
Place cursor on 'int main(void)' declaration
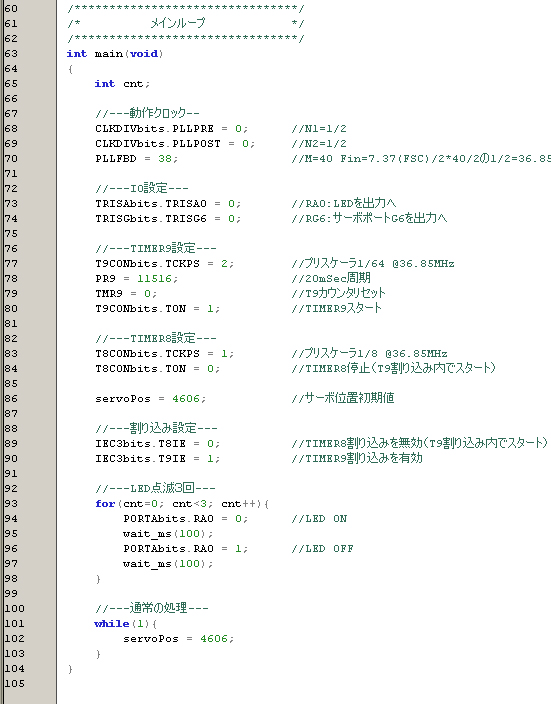tap(115, 54)
